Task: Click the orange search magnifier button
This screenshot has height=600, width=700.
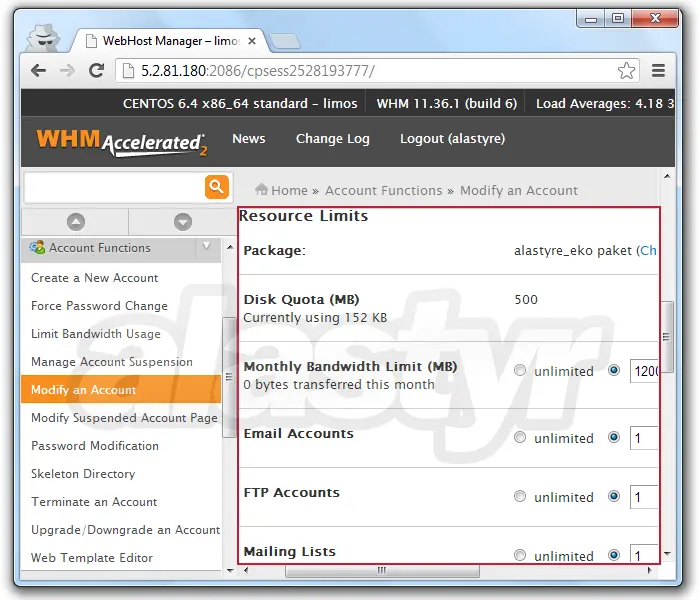Action: [216, 187]
